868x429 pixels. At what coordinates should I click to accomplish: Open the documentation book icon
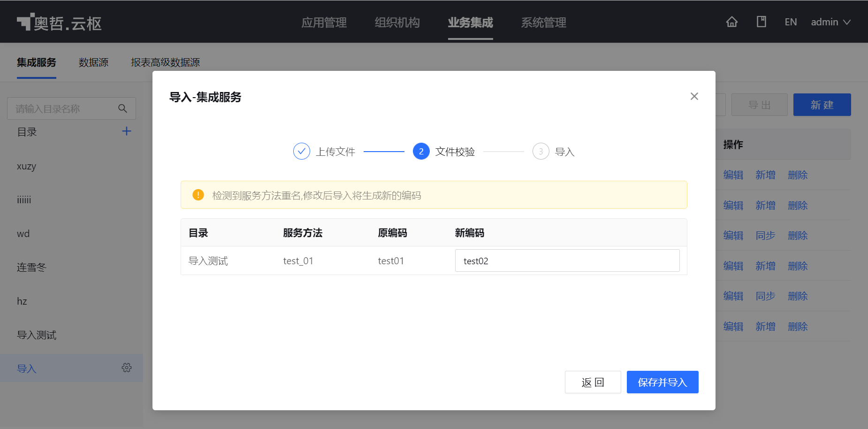pos(761,22)
